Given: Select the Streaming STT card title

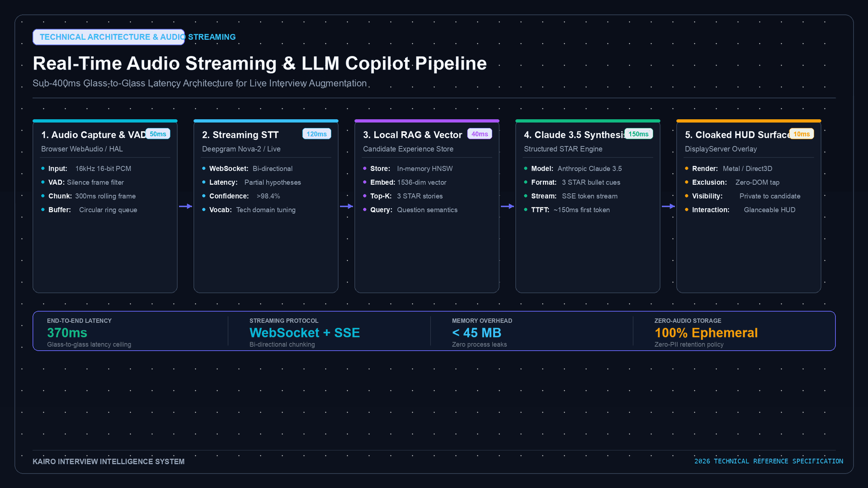Looking at the screenshot, I should (x=240, y=135).
